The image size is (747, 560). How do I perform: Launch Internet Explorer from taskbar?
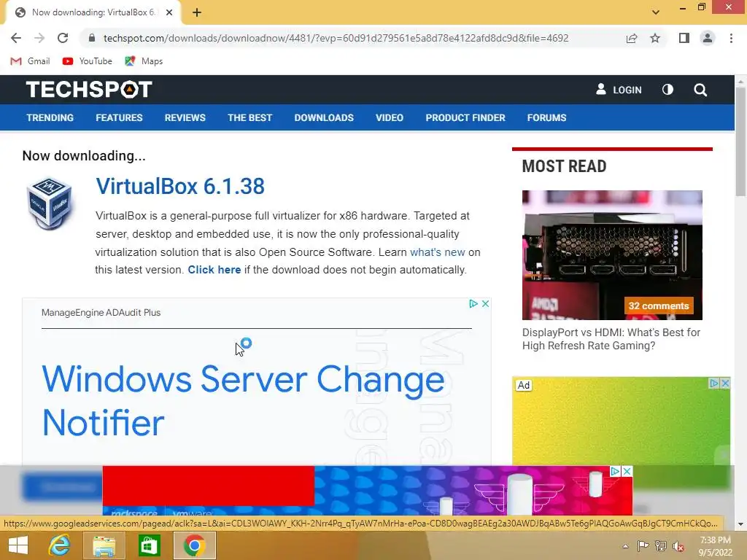click(59, 545)
